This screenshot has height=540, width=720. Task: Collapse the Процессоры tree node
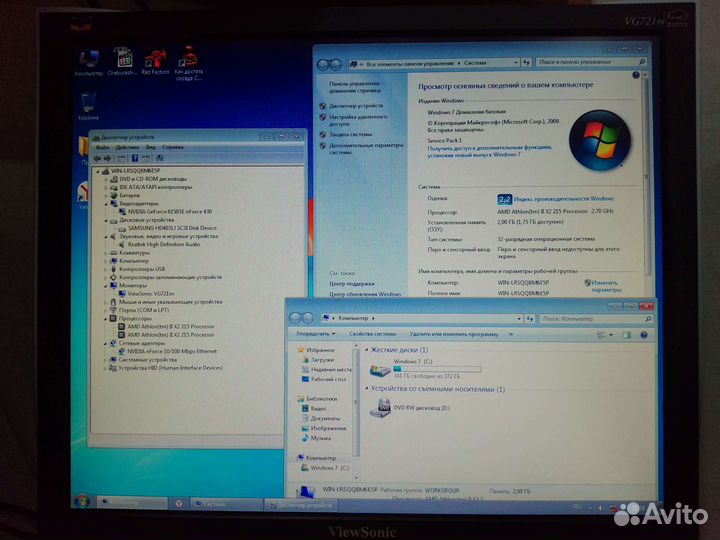tap(106, 318)
